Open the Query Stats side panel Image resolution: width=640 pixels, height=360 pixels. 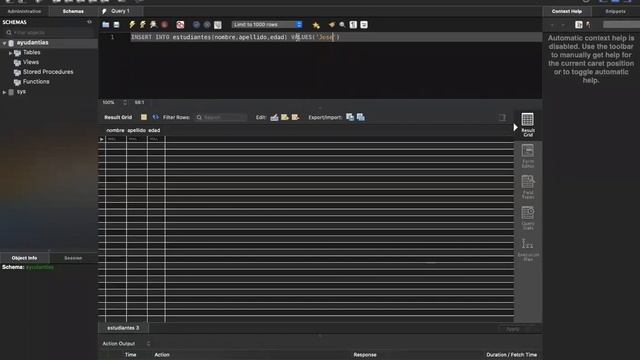coord(527,218)
